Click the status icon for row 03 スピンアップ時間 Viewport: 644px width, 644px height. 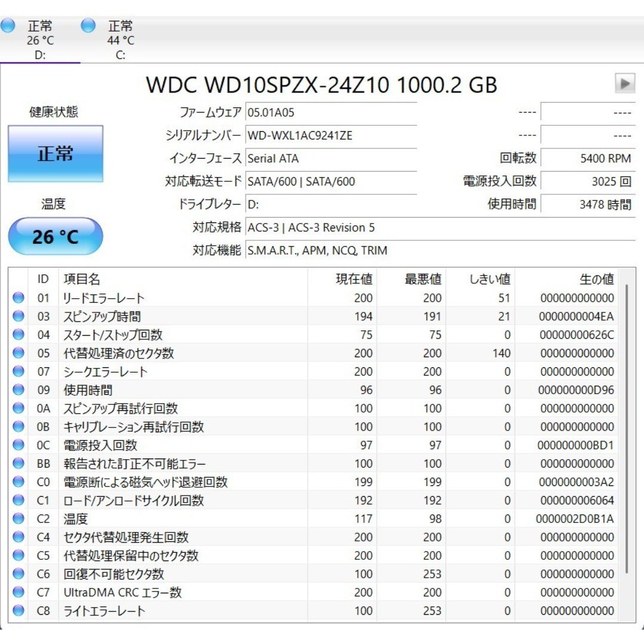point(18,316)
